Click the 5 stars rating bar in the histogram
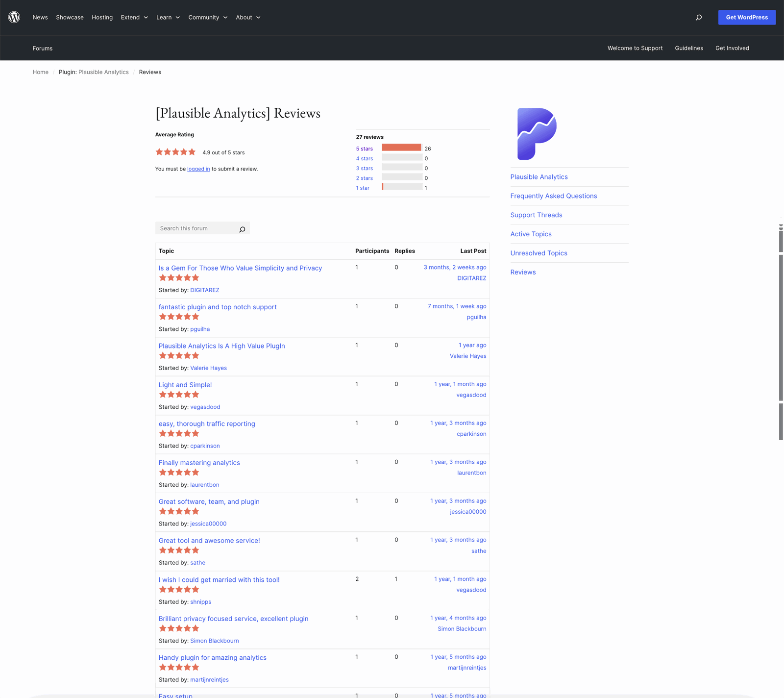 tap(402, 148)
